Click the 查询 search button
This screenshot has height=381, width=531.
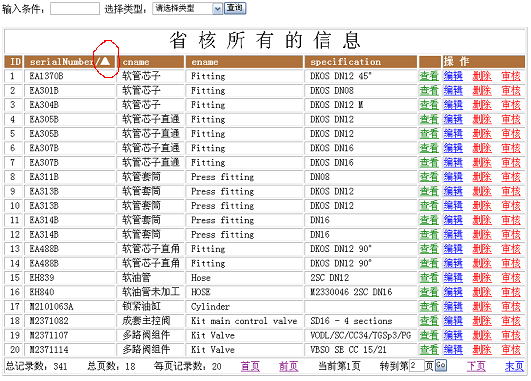pyautogui.click(x=235, y=8)
